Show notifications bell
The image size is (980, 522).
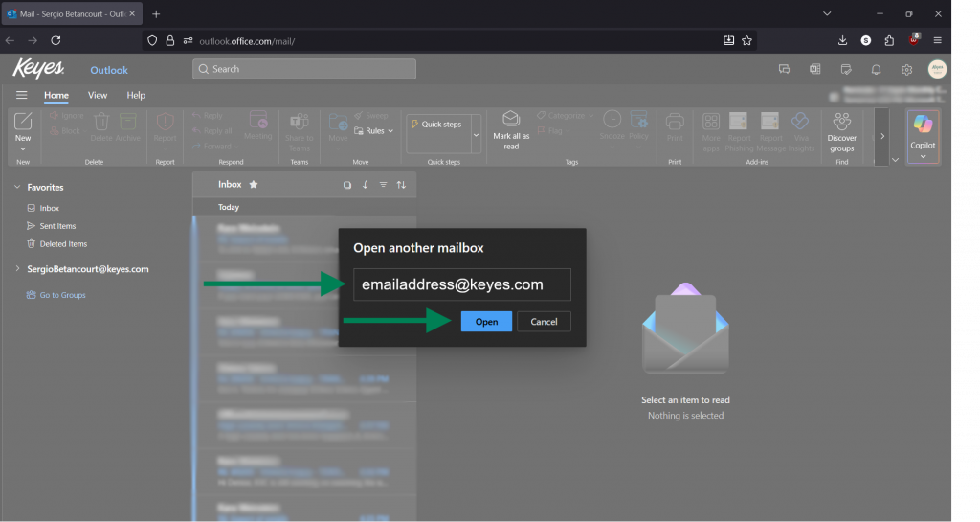[876, 70]
